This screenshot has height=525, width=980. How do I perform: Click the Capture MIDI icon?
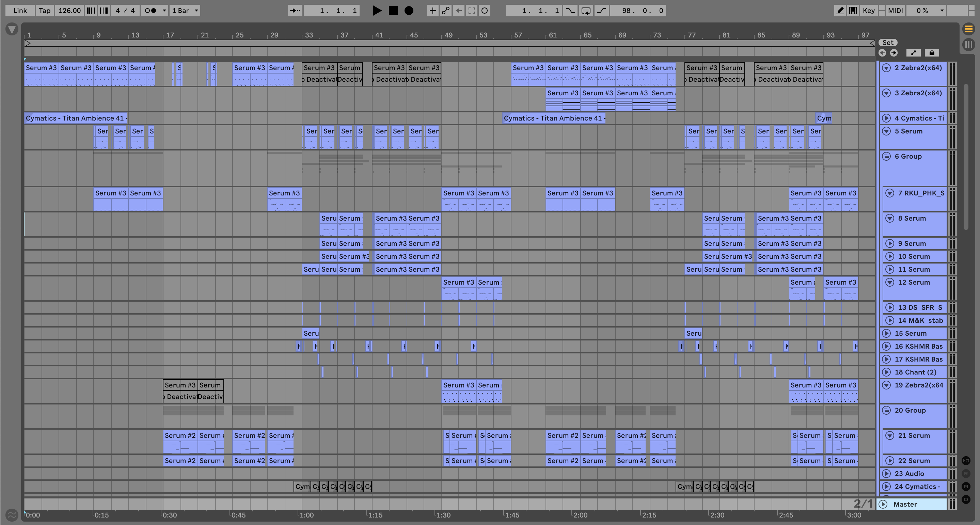coord(472,11)
